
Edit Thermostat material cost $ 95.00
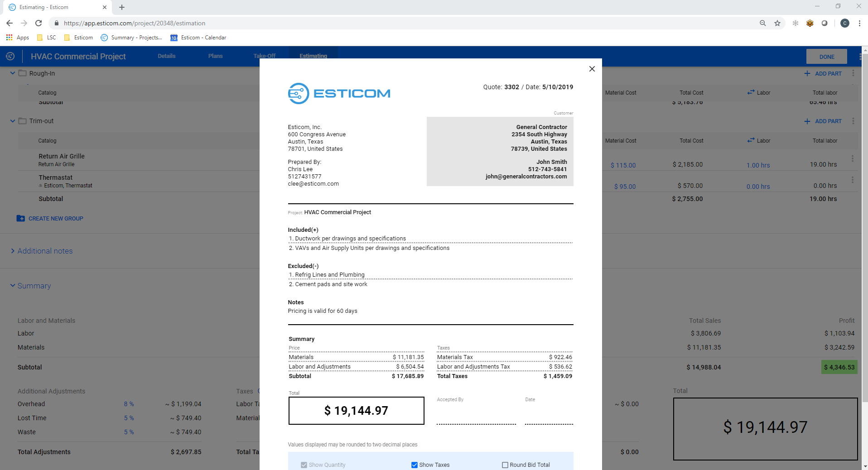click(625, 187)
